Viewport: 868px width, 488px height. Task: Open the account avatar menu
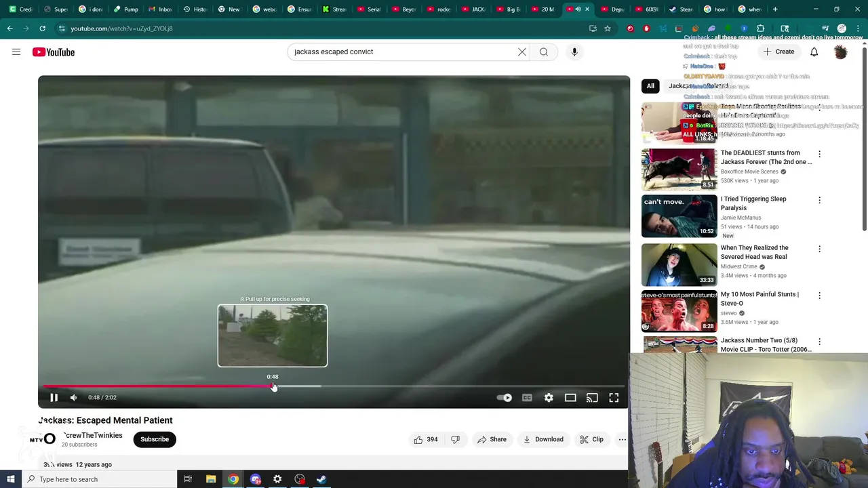[x=841, y=52]
